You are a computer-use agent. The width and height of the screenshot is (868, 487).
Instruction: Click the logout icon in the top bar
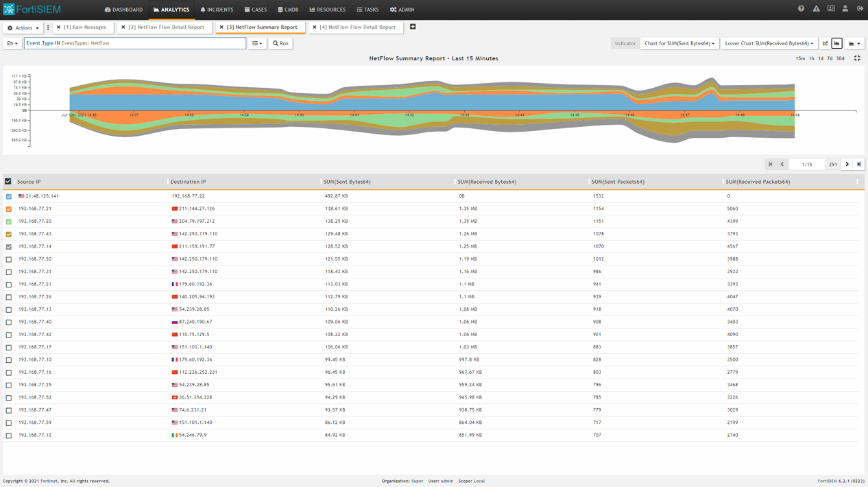pos(859,9)
